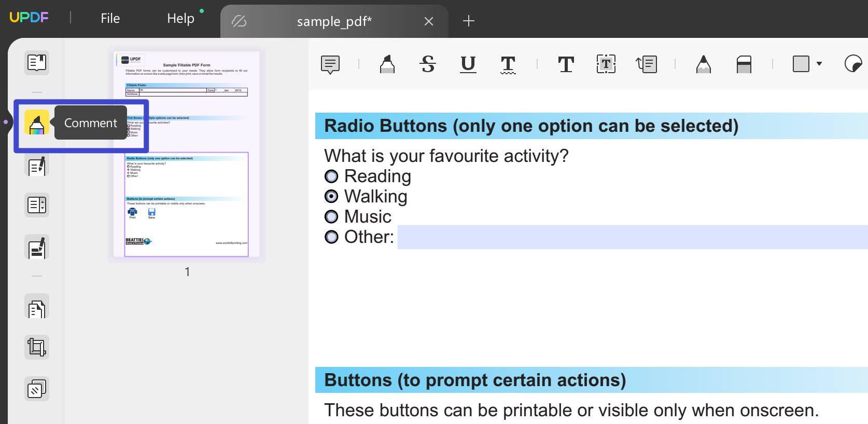Viewport: 868px width, 424px height.
Task: Pick the pencil drawing tool
Action: (x=704, y=64)
